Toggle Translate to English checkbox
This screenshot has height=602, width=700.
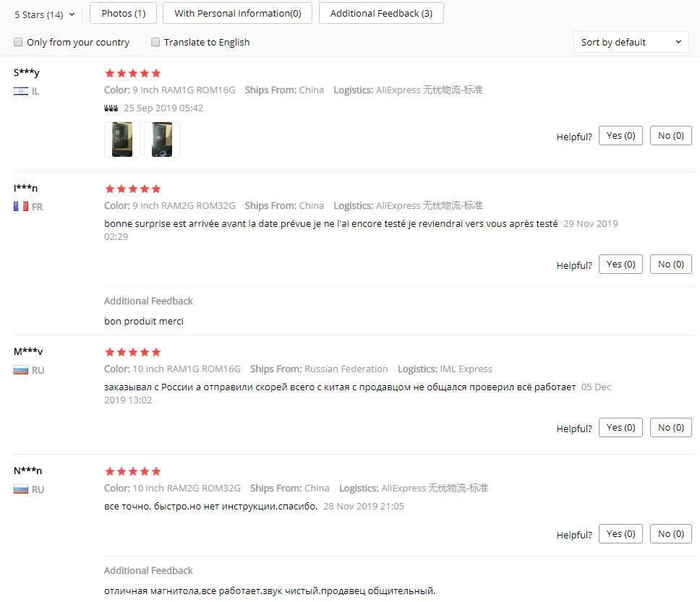155,42
